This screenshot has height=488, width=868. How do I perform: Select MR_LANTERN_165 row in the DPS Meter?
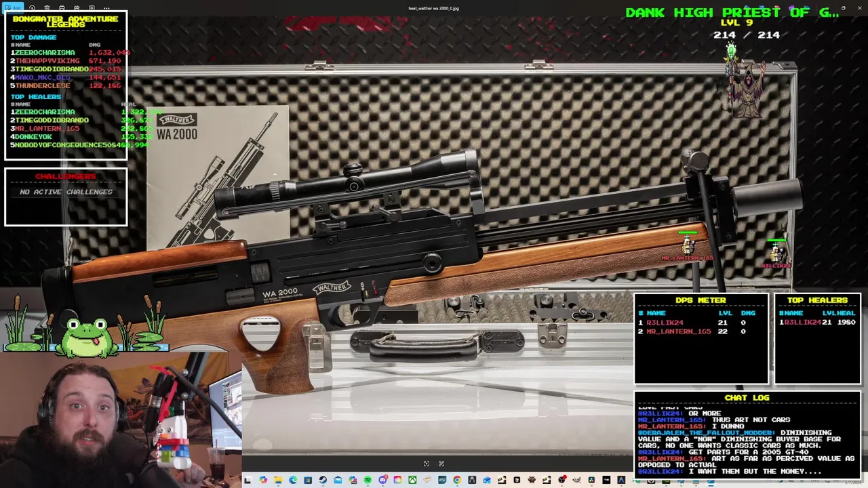click(701, 332)
